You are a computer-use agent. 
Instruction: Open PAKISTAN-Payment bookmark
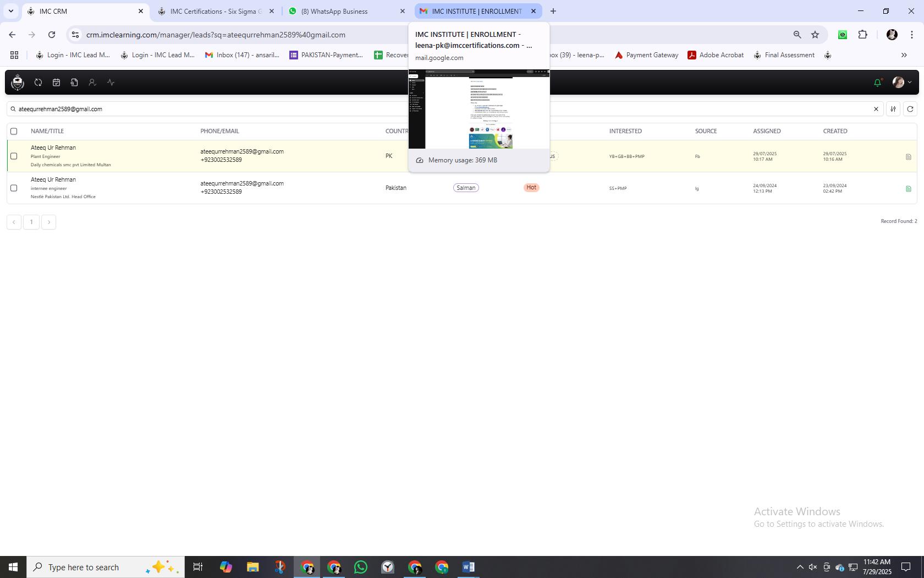[326, 55]
